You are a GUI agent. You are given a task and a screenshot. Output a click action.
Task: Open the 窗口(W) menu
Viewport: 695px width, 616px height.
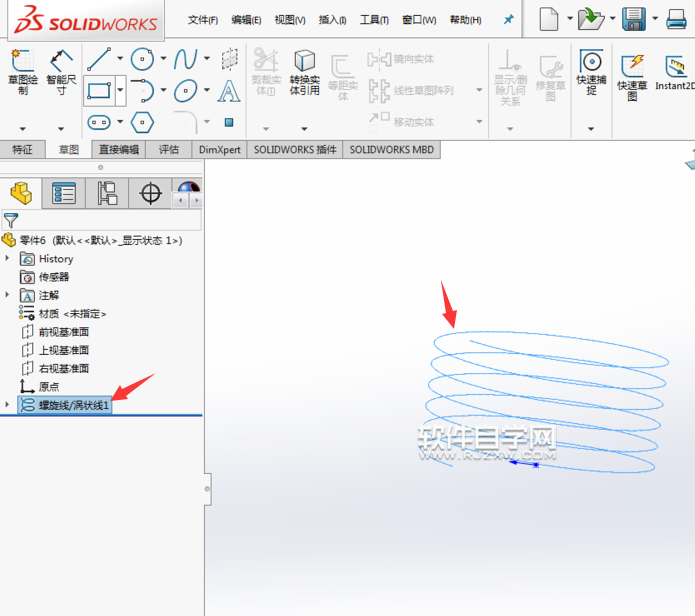(419, 20)
